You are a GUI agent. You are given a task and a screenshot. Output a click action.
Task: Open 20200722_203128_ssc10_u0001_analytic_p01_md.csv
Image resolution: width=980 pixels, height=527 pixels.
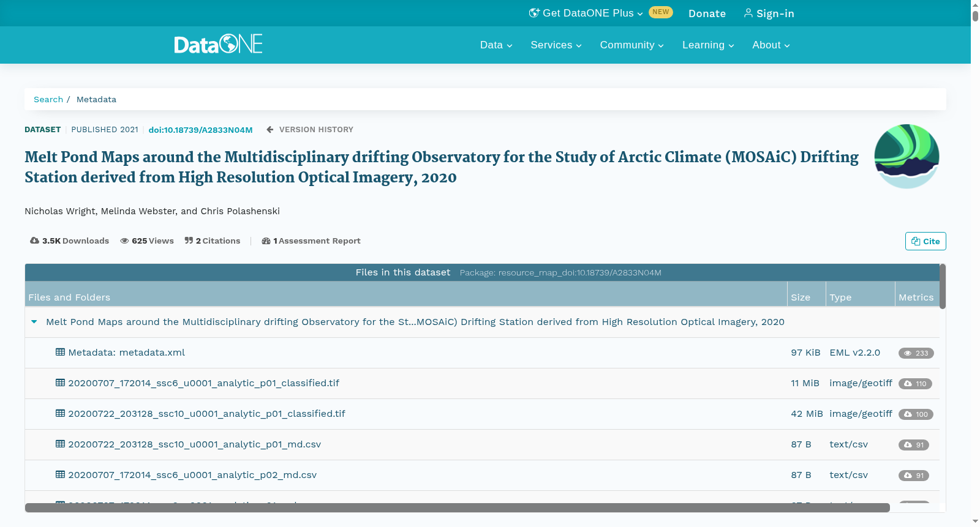click(x=194, y=444)
